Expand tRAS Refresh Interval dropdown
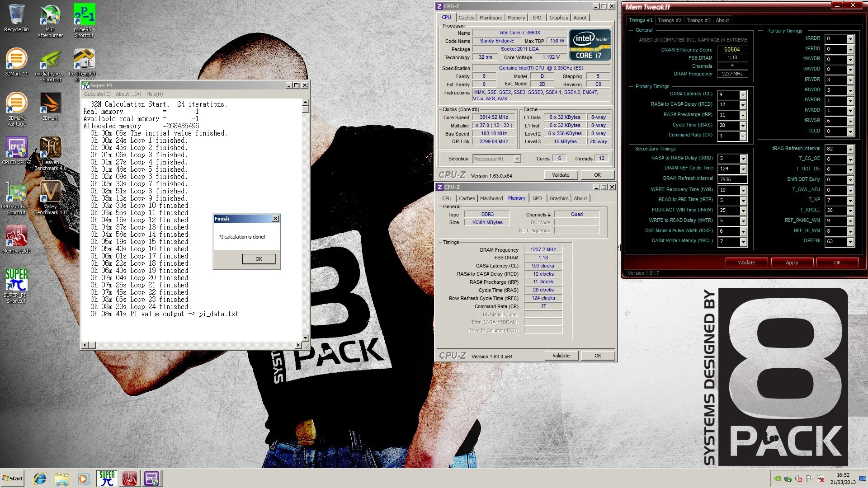The image size is (868, 488). click(x=850, y=149)
